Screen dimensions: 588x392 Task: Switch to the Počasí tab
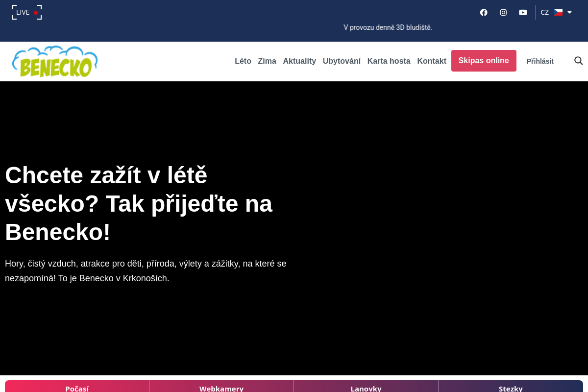(x=77, y=388)
